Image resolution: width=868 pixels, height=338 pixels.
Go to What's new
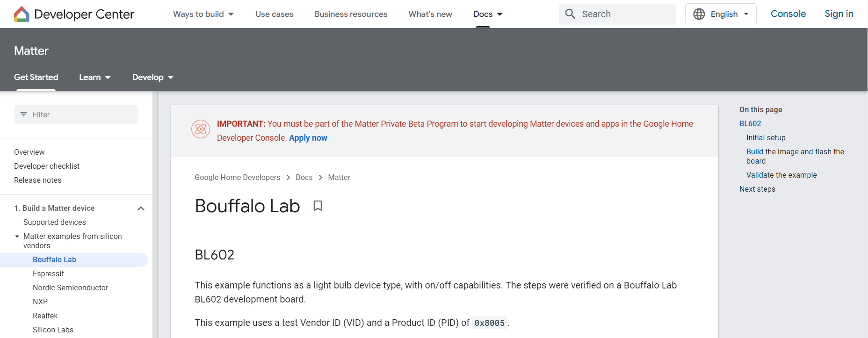click(430, 14)
